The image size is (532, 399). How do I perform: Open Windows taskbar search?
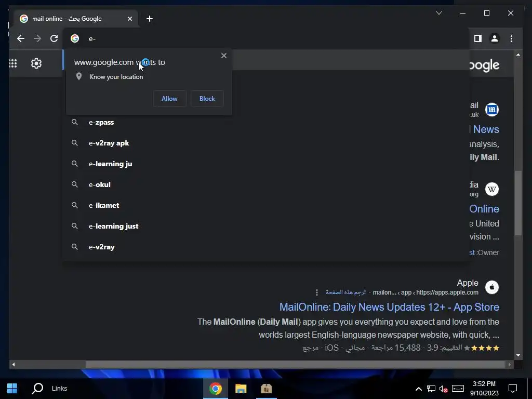pos(37,389)
